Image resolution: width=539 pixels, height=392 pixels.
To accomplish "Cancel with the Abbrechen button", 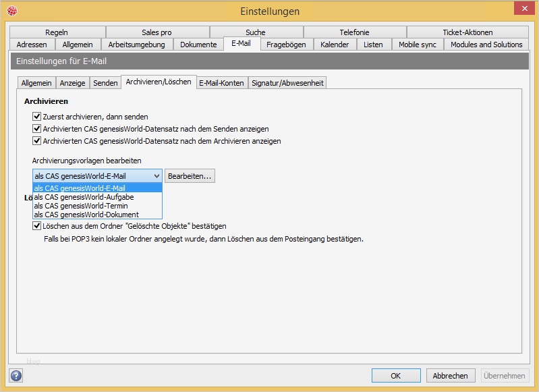I will 451,376.
